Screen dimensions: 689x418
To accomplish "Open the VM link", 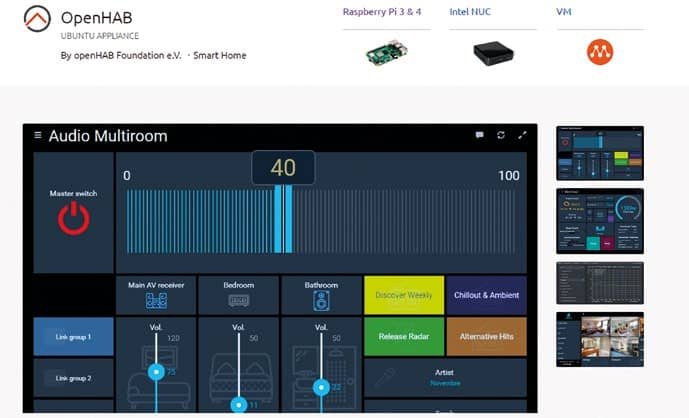I will coord(564,12).
